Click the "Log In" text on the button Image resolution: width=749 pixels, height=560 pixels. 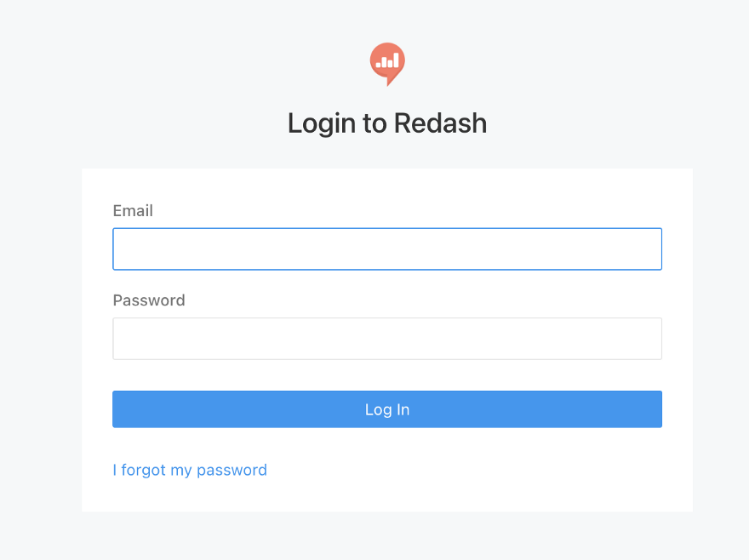387,409
